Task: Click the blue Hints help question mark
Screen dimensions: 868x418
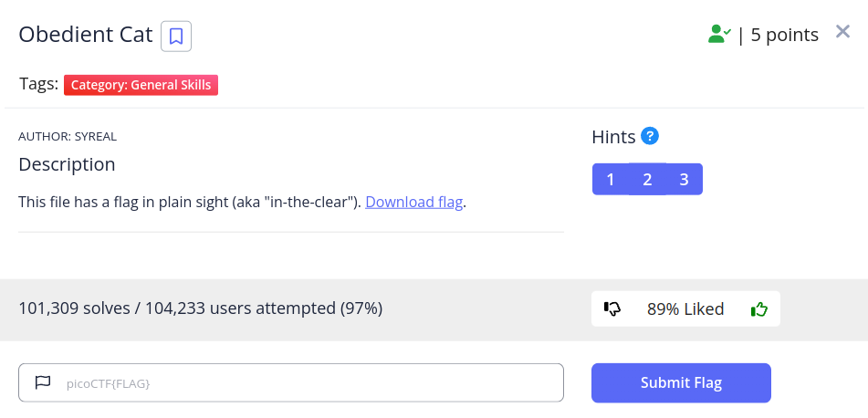Action: point(650,136)
